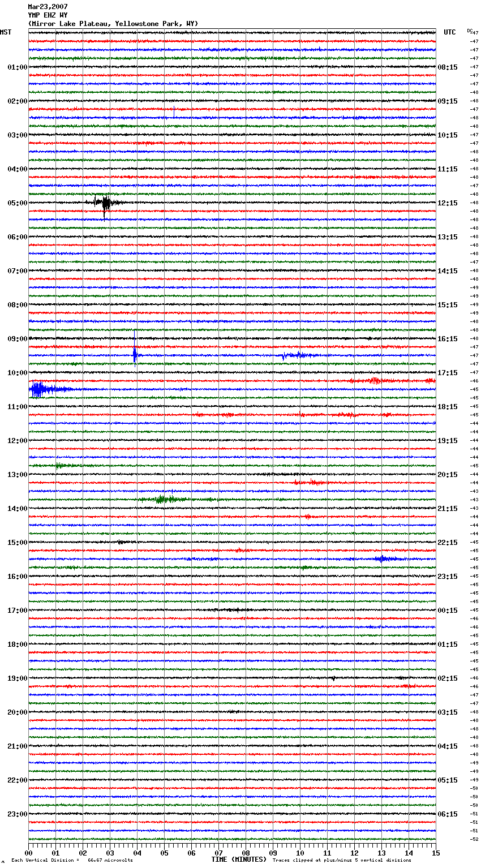Click the 21:15 UTC time label
This screenshot has width=481, height=868.
point(448,509)
